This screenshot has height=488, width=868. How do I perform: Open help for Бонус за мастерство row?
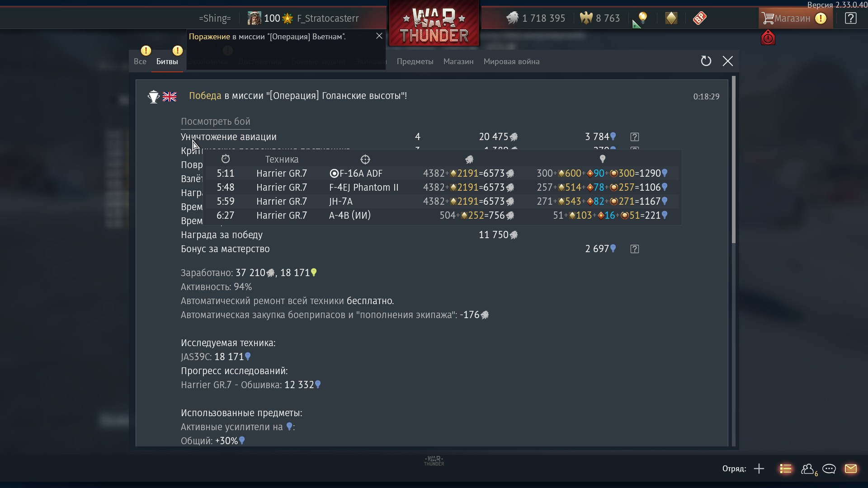pos(634,249)
